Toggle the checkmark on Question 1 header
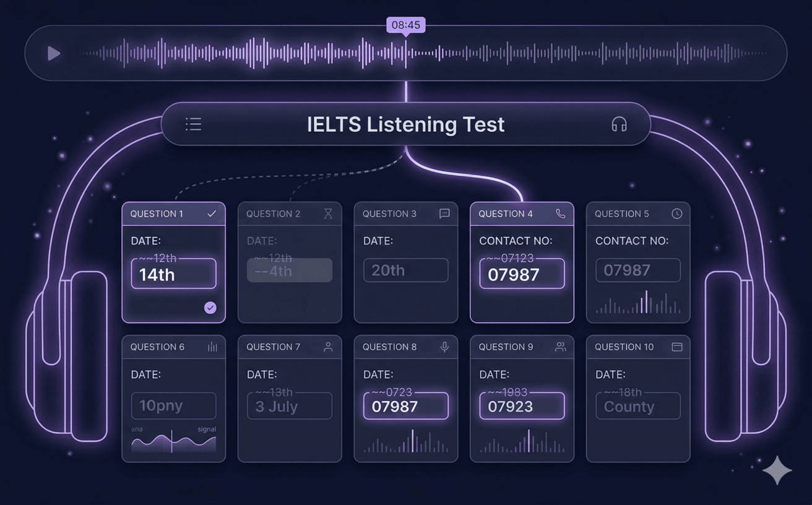 (211, 213)
